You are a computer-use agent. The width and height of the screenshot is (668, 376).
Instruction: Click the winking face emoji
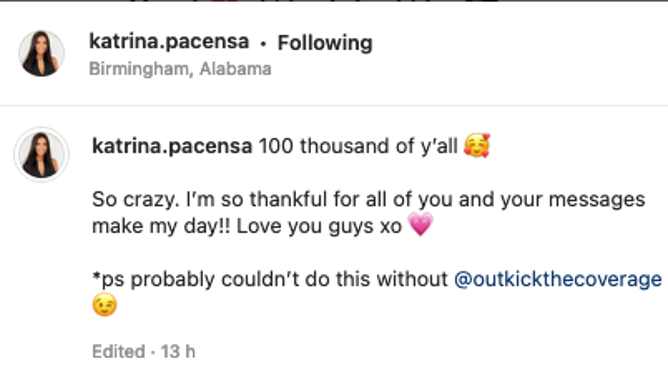(104, 304)
